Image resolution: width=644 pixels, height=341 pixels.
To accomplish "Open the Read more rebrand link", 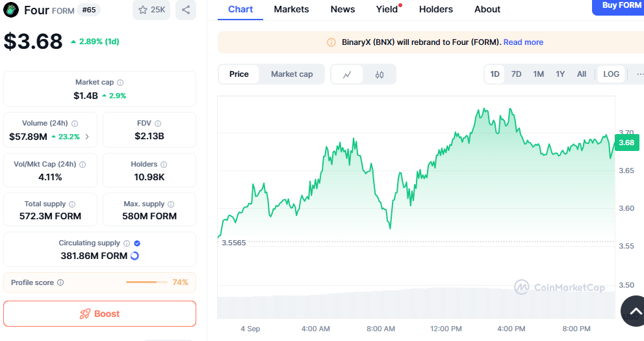I will tap(523, 42).
